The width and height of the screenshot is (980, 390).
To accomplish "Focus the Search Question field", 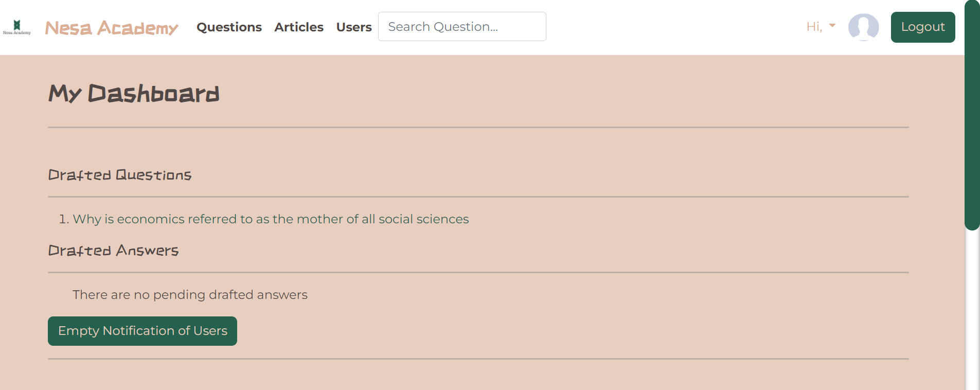I will [461, 27].
